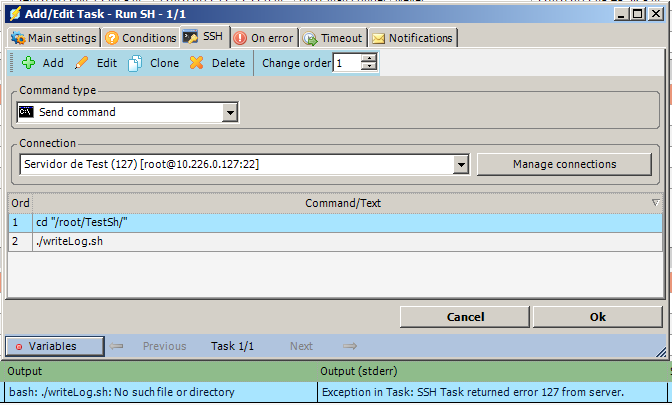Open the Main settings tab
This screenshot has width=672, height=405.
pyautogui.click(x=54, y=38)
